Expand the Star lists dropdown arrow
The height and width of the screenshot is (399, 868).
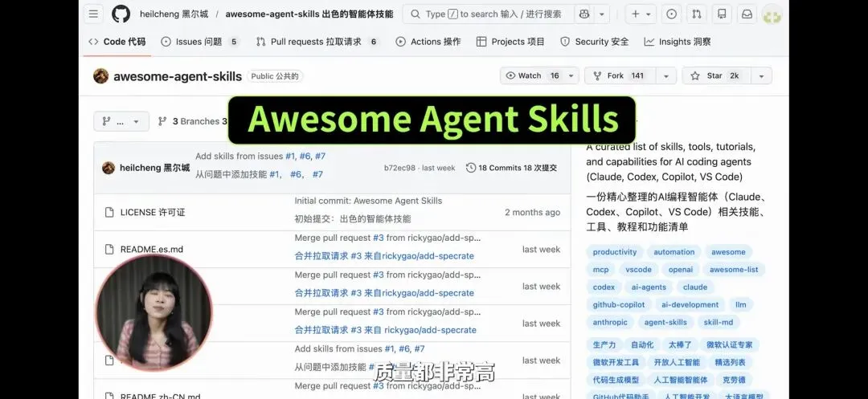[761, 75]
